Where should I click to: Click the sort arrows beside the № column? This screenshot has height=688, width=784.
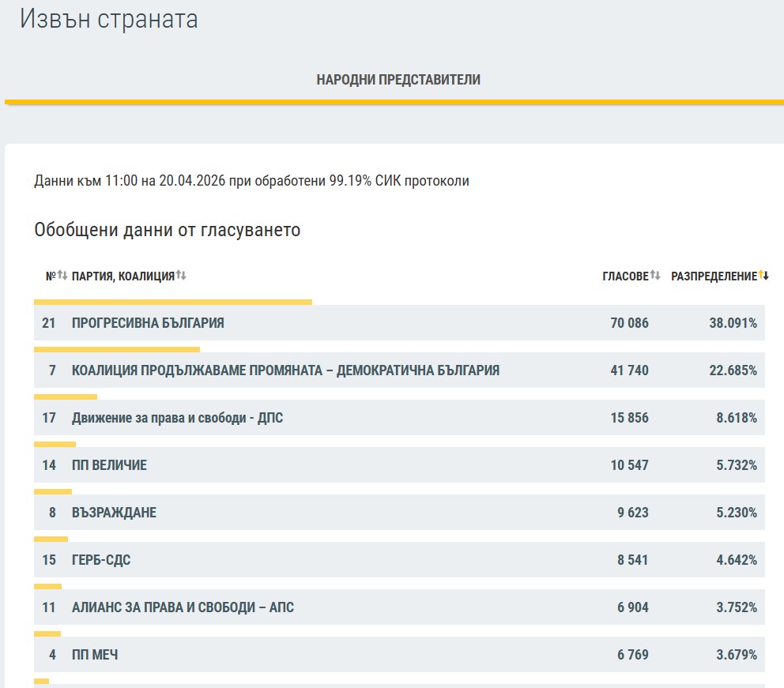coord(62,276)
